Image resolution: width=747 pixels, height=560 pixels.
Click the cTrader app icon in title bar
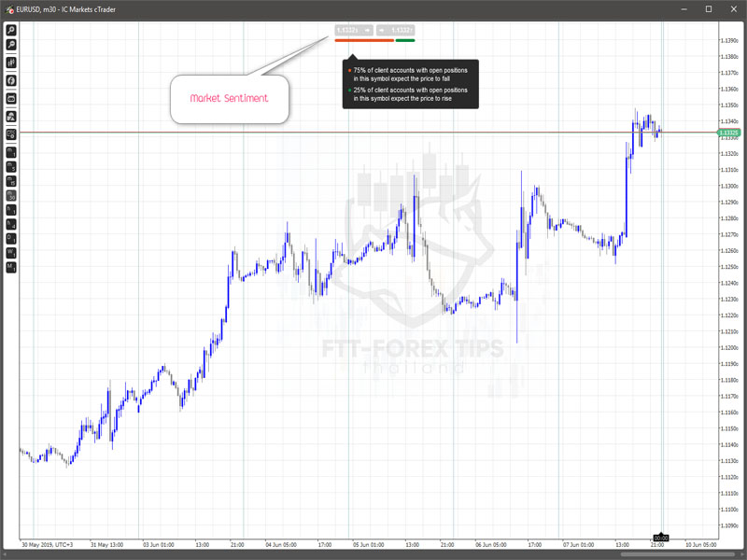[9, 9]
